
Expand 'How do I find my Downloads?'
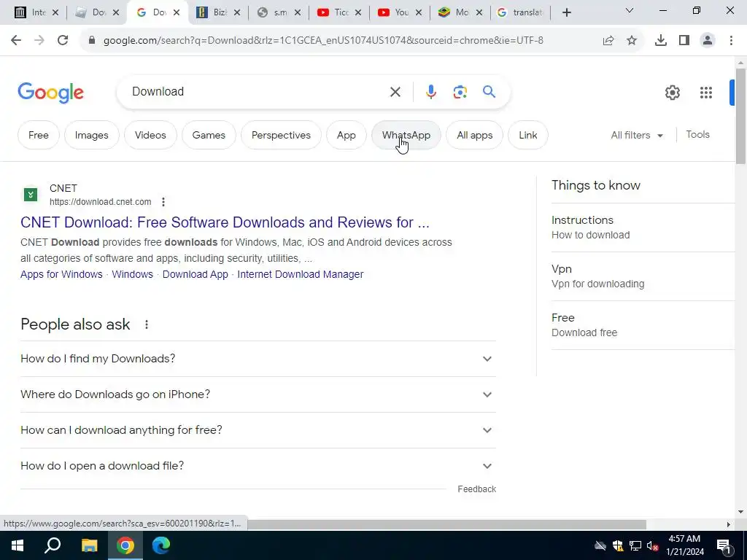coord(258,359)
